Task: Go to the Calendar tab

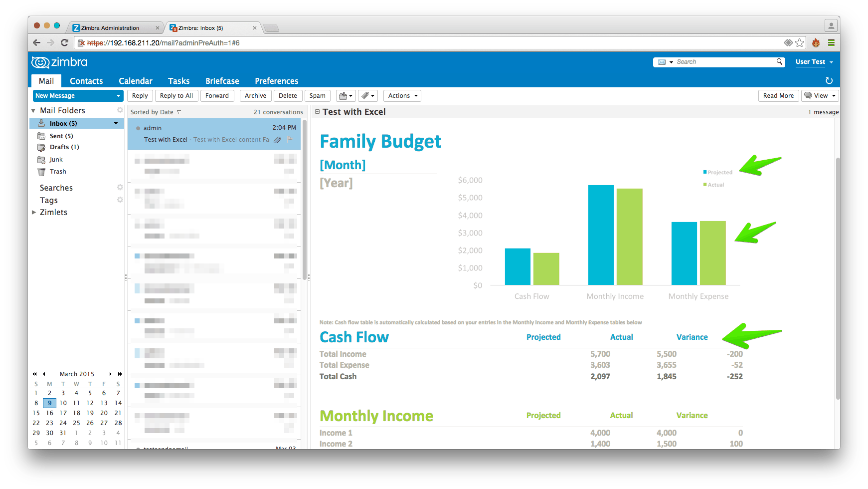Action: click(x=136, y=81)
